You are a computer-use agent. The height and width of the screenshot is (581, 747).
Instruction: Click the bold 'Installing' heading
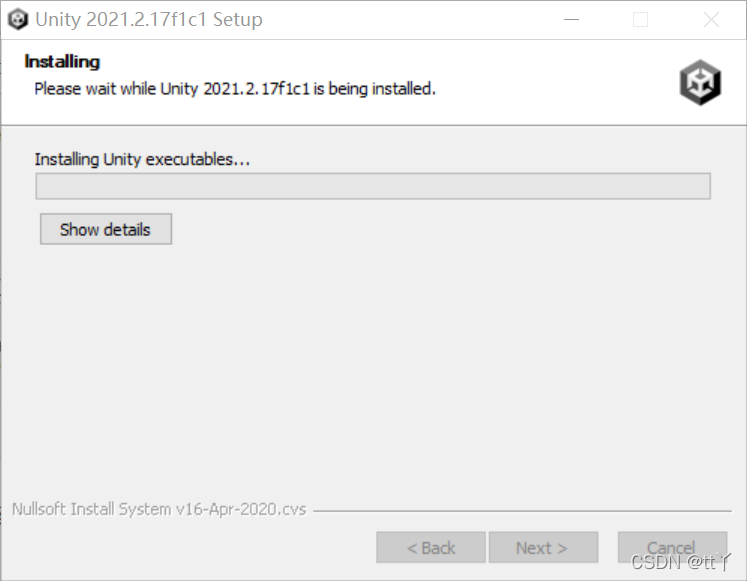62,61
